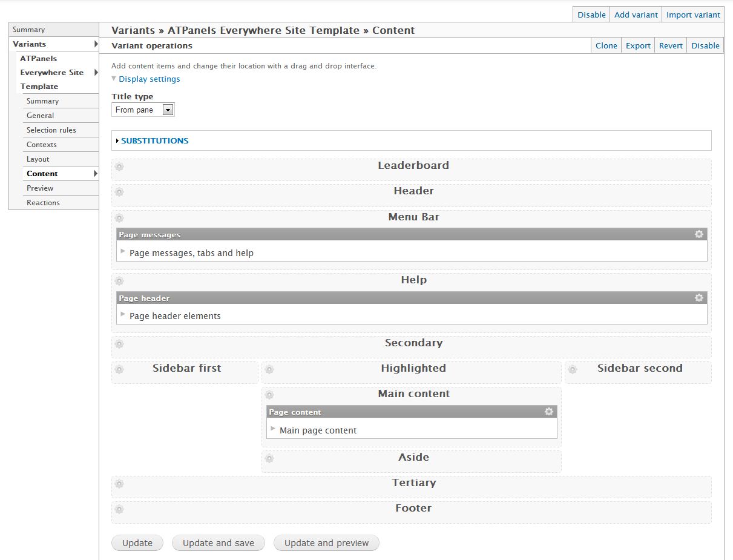Open Layout in the sidebar
Viewport: 733px width, 560px height.
pyautogui.click(x=61, y=159)
